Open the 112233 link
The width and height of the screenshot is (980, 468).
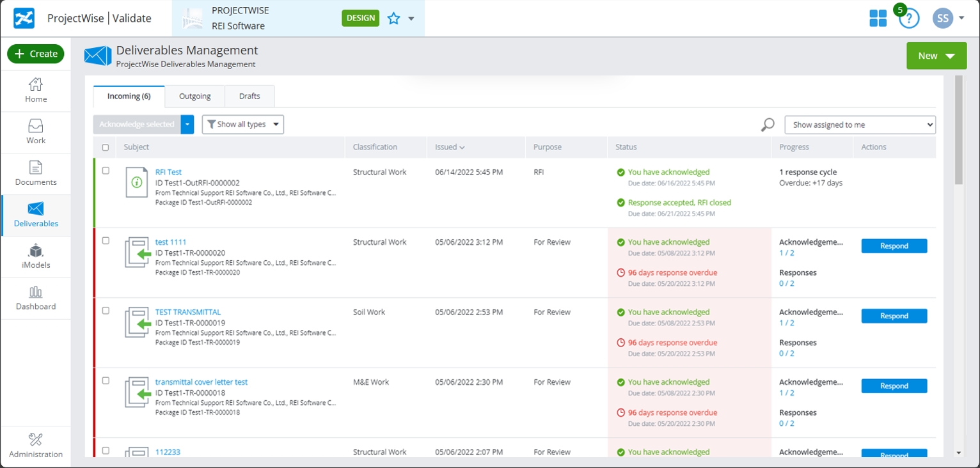pyautogui.click(x=168, y=452)
